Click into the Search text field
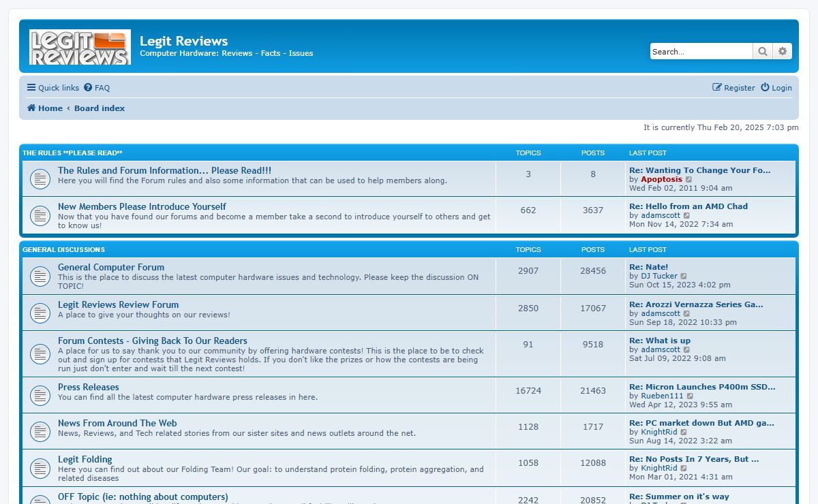Viewport: 818px width, 504px height. 701,51
